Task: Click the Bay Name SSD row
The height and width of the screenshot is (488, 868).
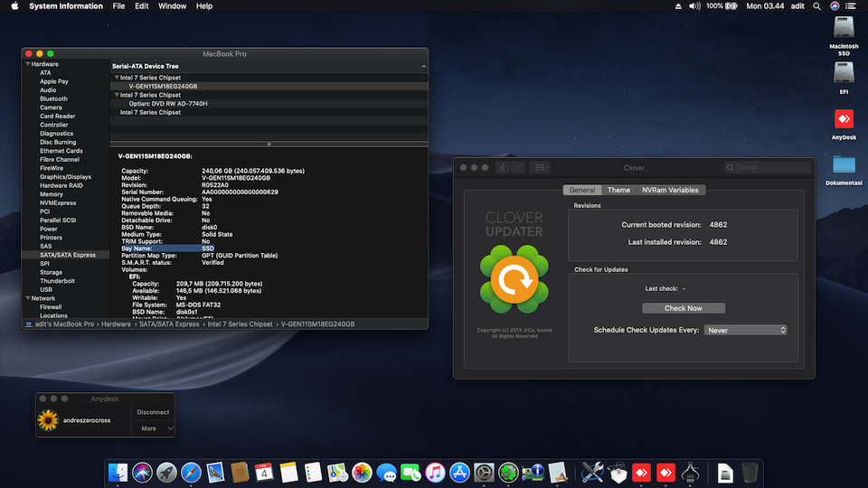Action: pos(168,249)
